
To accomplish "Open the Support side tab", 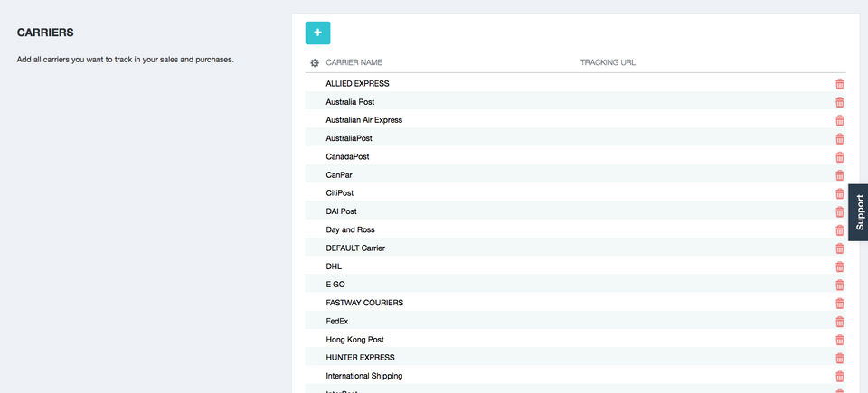I will (x=859, y=212).
